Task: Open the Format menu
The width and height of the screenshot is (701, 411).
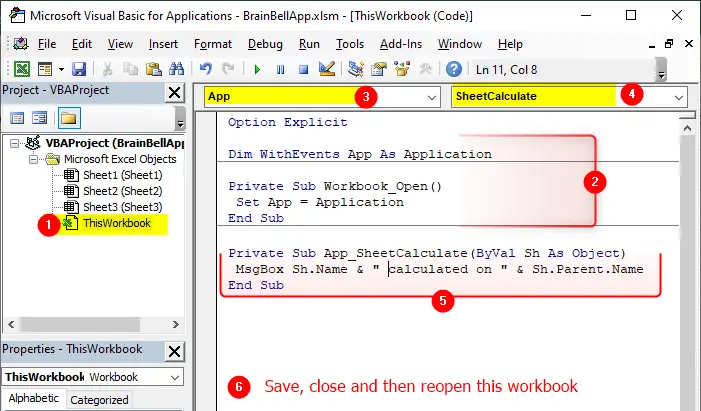Action: tap(213, 44)
